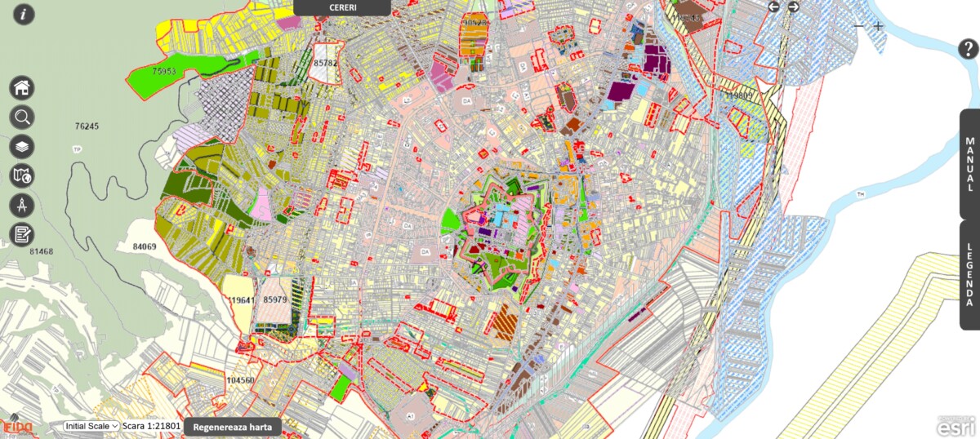Viewport: 980px width, 439px height.
Task: Open the MANUAL side tab
Action: click(969, 164)
